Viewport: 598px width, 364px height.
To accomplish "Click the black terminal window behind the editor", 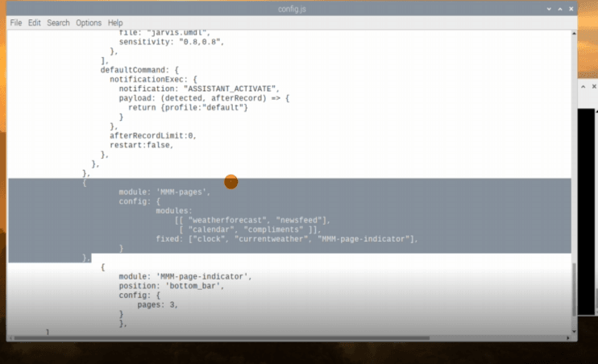I will point(588,201).
